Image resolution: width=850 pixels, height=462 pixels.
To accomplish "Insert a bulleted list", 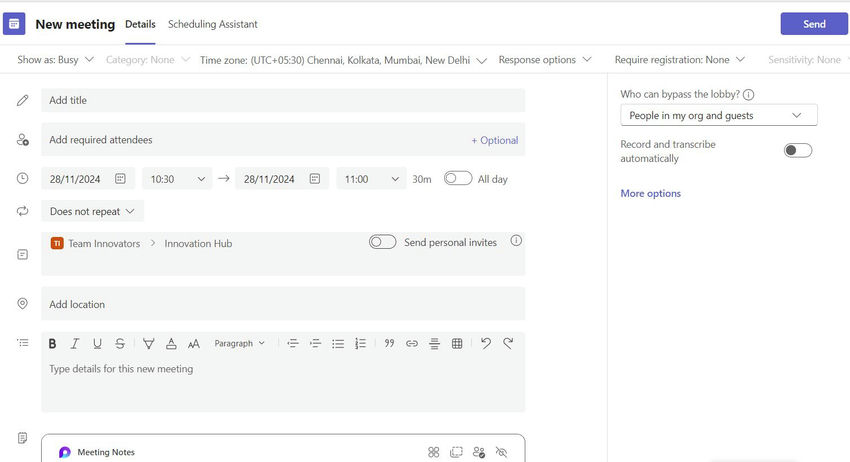I will coord(338,343).
